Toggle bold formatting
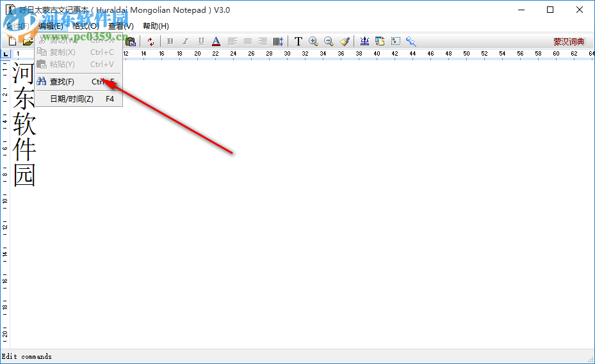 [x=170, y=42]
